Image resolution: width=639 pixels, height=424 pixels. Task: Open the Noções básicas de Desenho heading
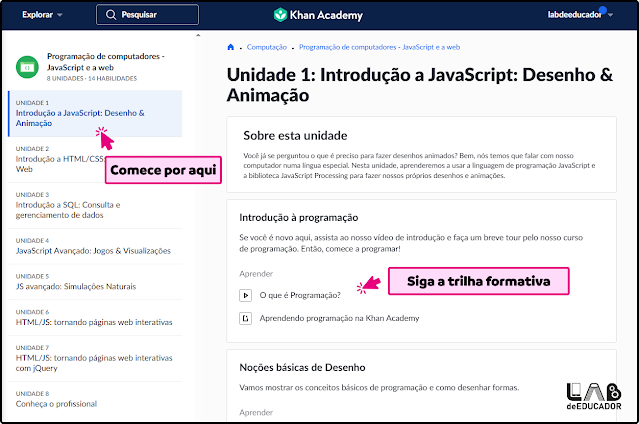coord(302,367)
